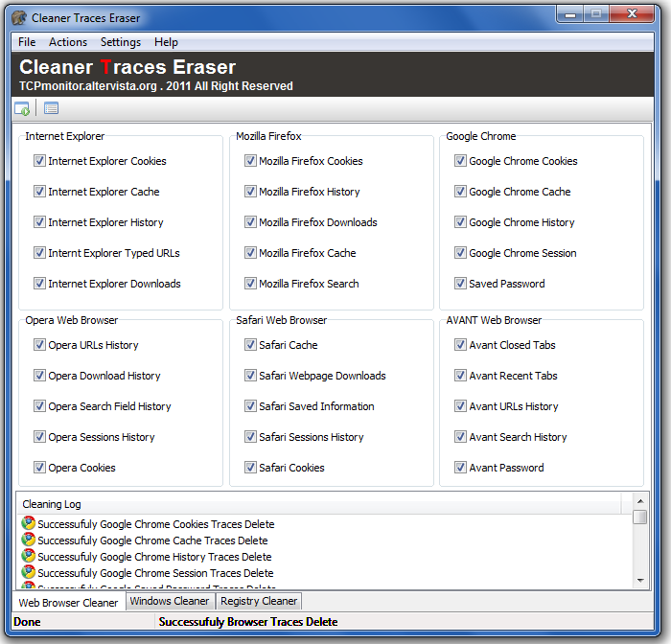
Task: Click the 'Done' status bar text
Action: (27, 621)
